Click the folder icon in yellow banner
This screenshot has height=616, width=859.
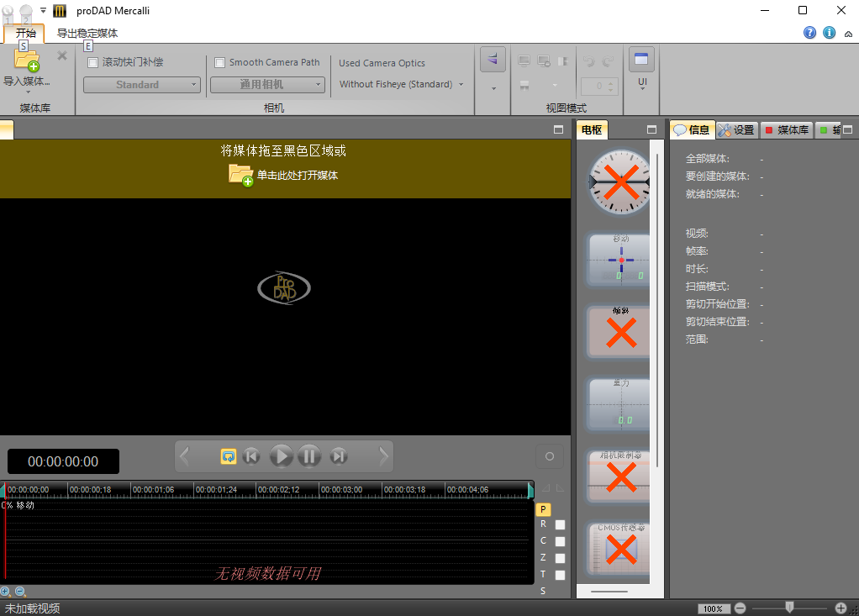coord(240,175)
